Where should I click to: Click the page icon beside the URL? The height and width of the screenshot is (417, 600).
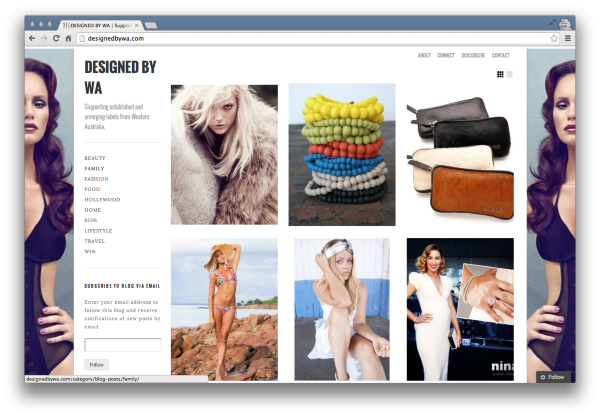[82, 38]
